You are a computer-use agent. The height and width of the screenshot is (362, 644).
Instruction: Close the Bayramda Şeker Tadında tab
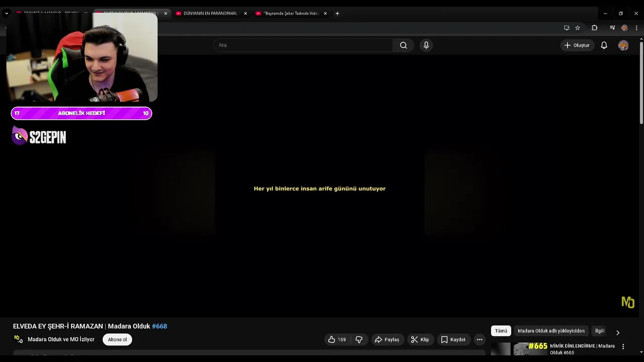click(x=325, y=14)
